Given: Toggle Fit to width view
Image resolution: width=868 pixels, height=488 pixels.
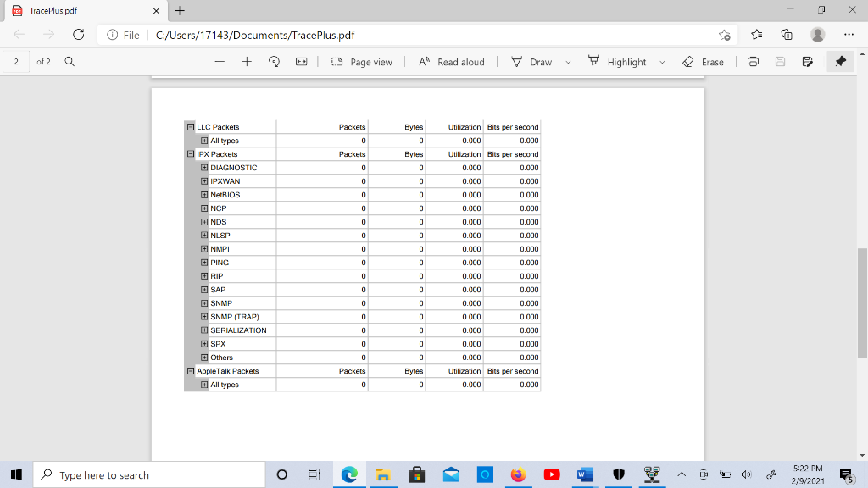Looking at the screenshot, I should (301, 61).
